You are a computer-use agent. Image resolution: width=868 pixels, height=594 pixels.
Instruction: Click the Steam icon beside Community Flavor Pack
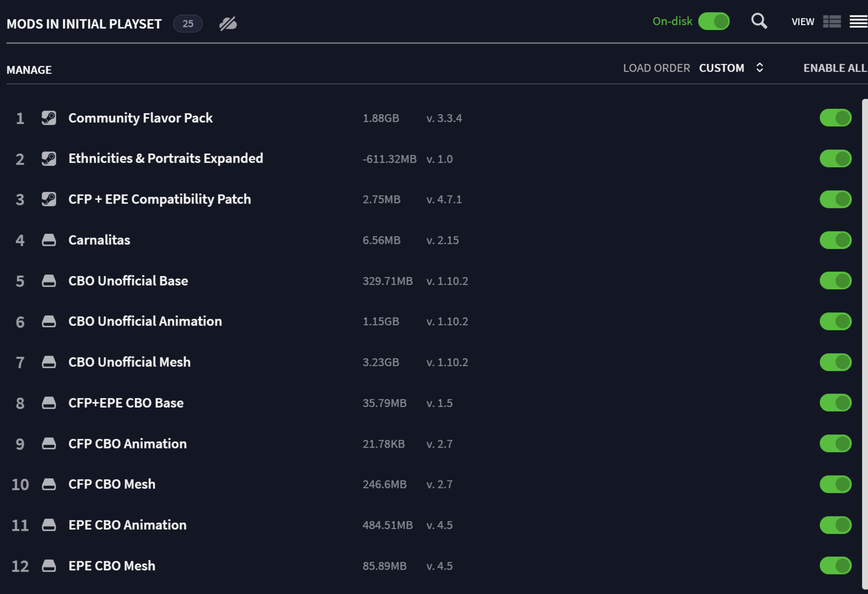click(48, 118)
